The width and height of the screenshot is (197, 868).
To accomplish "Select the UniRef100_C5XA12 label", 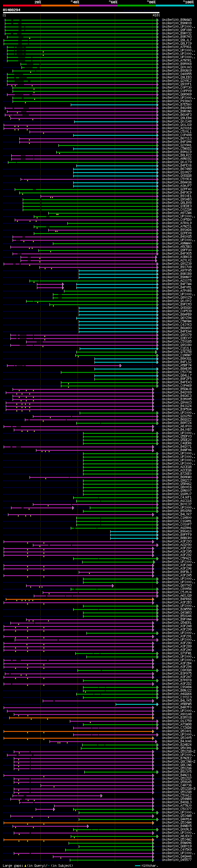I will (x=177, y=795).
